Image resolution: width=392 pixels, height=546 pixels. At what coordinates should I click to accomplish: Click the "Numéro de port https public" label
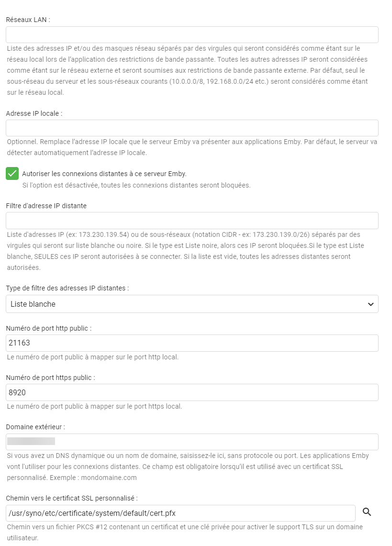pos(50,378)
